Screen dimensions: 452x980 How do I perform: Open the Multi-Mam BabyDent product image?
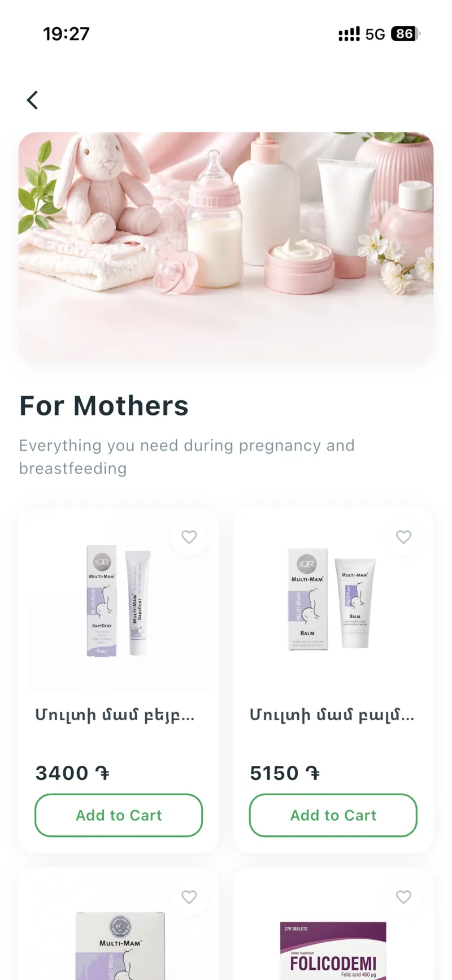[119, 601]
